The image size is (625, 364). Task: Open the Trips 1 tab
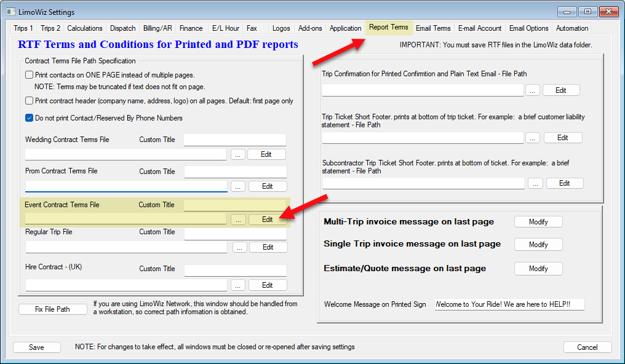[23, 28]
